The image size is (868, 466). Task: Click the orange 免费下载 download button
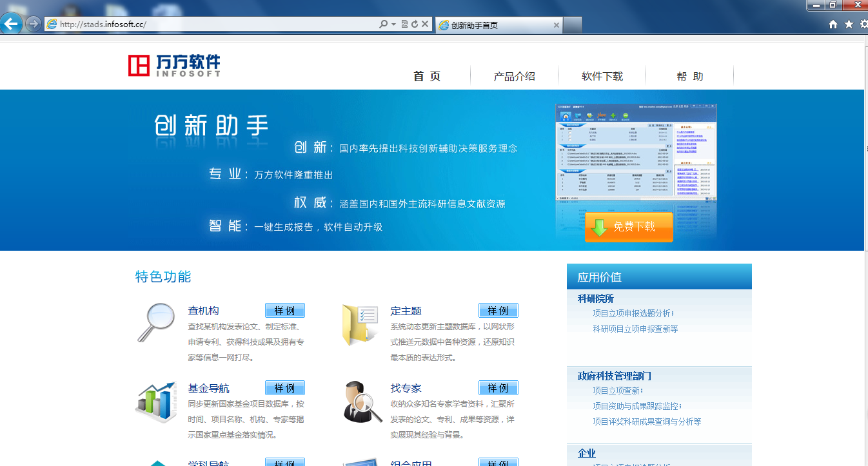[x=629, y=227]
